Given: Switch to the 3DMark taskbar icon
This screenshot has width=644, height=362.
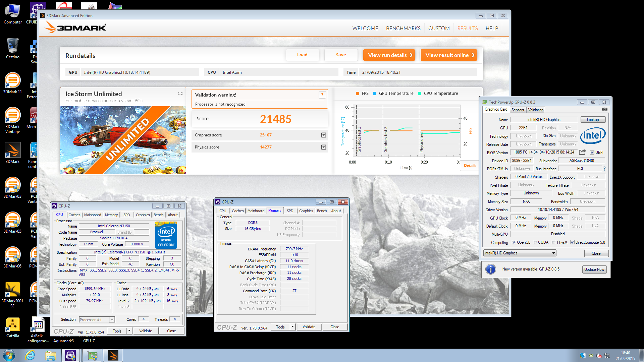Looking at the screenshot, I should click(113, 355).
